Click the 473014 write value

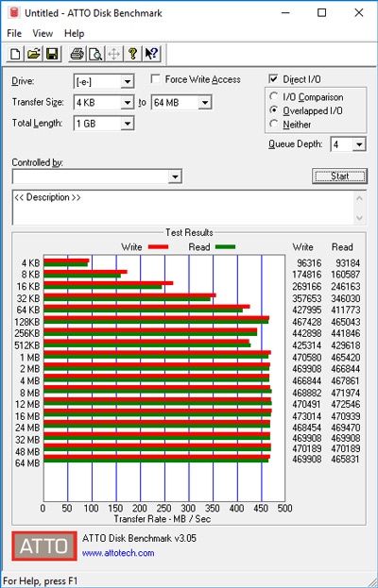click(x=307, y=416)
